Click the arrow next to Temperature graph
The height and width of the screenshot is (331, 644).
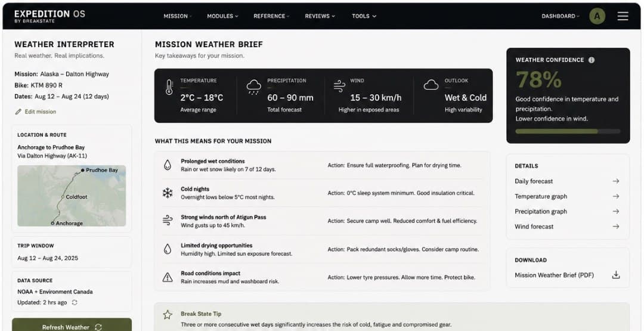[x=615, y=196]
